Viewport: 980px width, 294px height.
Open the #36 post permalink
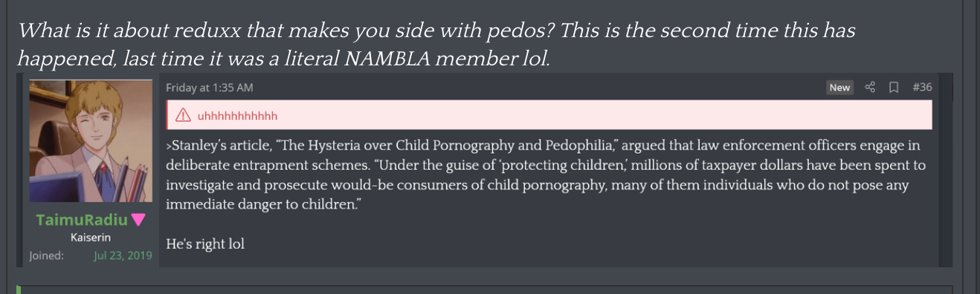click(922, 88)
